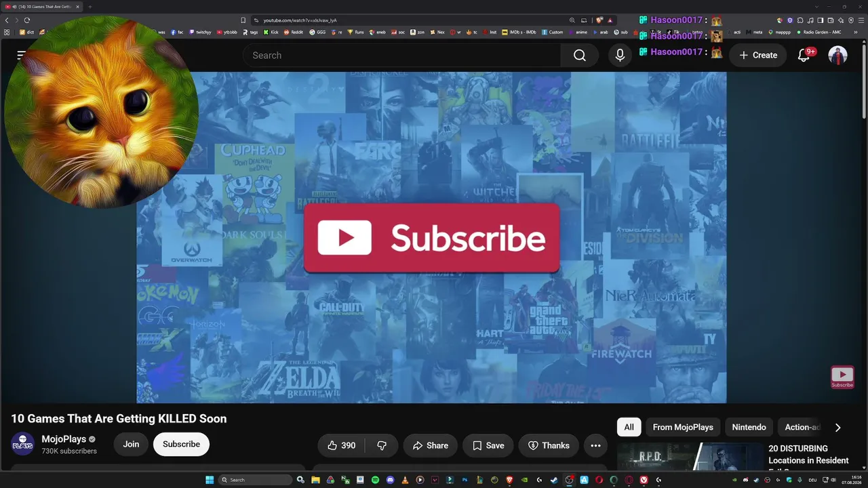Open Discord from the taskbar
The width and height of the screenshot is (868, 488).
390,480
